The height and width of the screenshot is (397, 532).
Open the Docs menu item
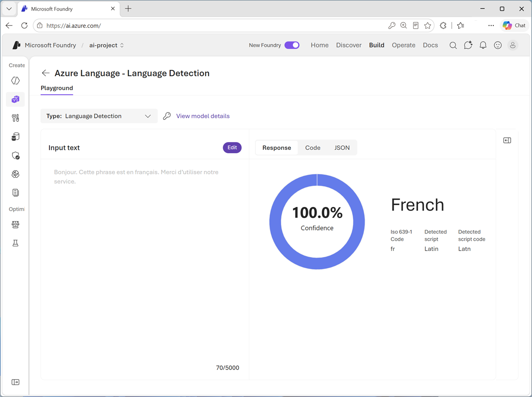[430, 45]
